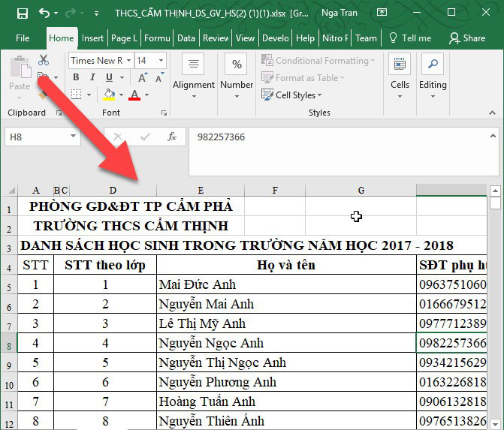Image resolution: width=504 pixels, height=430 pixels.
Task: Open Ribbon Display Options icon
Action: click(x=382, y=13)
